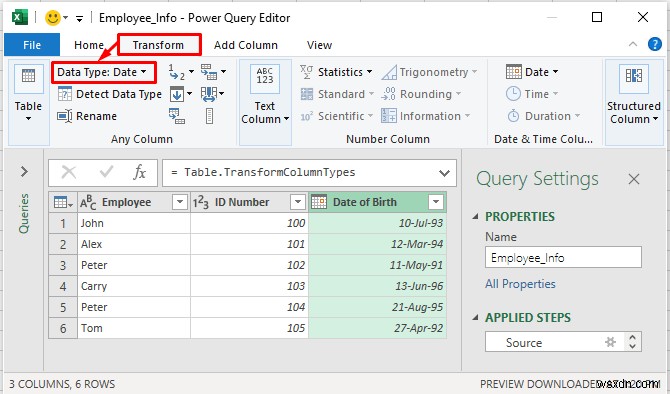
Task: Click the Unpivot Columns icon
Action: 209,72
